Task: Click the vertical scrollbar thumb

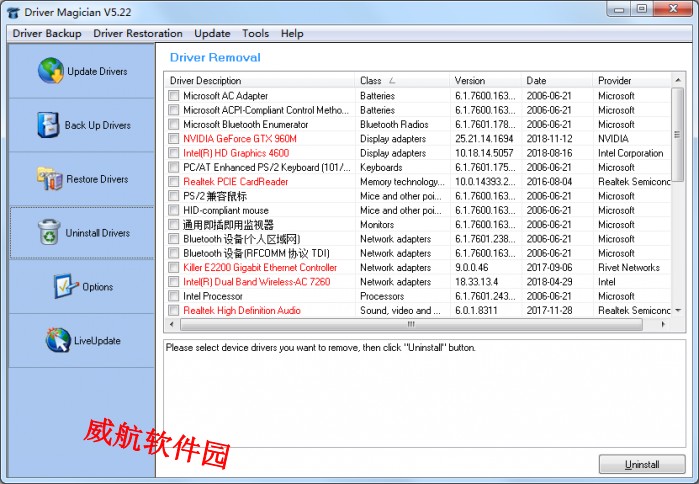Action: 678,135
